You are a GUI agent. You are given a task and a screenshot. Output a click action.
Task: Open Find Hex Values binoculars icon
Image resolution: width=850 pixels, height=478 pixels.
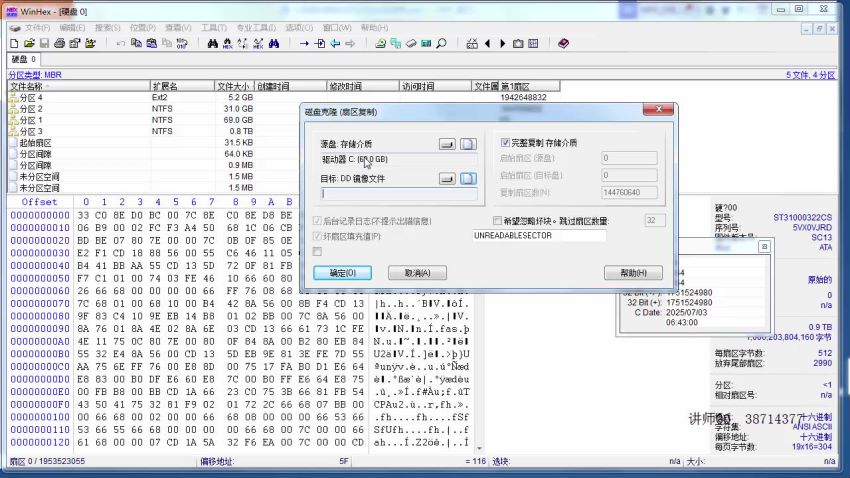point(228,43)
